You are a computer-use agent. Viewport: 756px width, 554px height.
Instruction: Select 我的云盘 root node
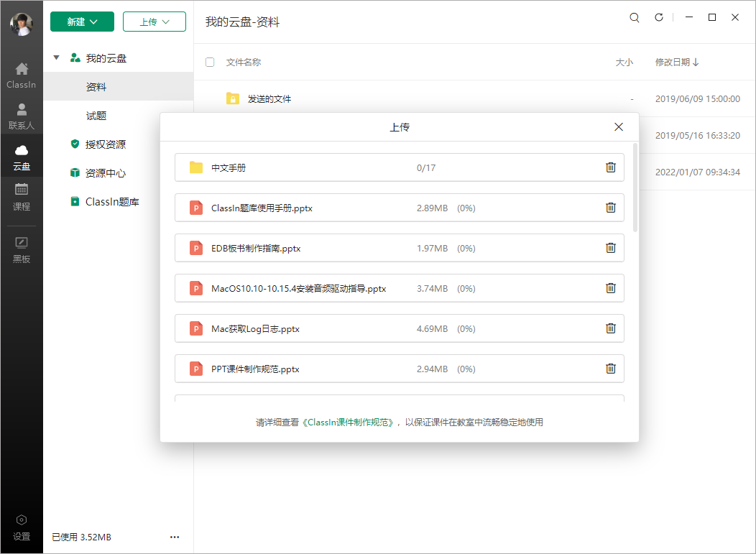pos(106,58)
